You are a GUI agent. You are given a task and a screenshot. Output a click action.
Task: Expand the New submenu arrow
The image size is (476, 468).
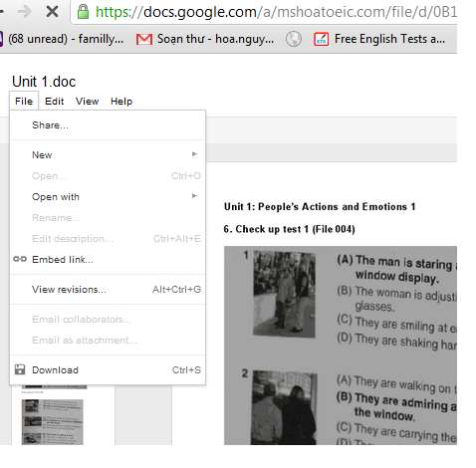tap(194, 154)
